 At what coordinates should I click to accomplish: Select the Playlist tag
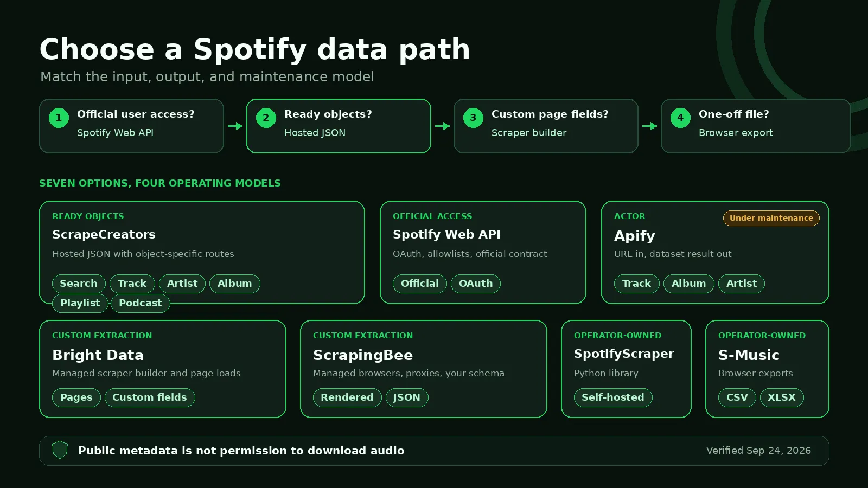click(80, 303)
